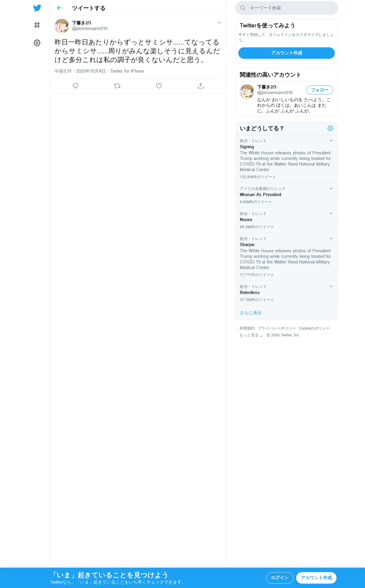Reply to the tweet with the speech bubble icon
The width and height of the screenshot is (365, 588).
point(76,86)
